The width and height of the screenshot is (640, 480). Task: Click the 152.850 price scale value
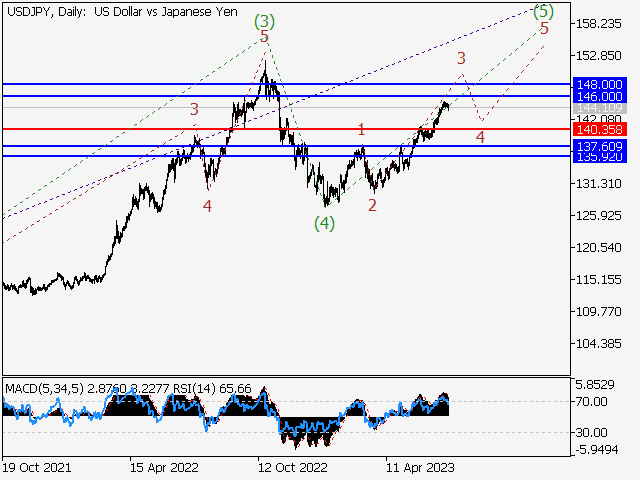(x=598, y=56)
